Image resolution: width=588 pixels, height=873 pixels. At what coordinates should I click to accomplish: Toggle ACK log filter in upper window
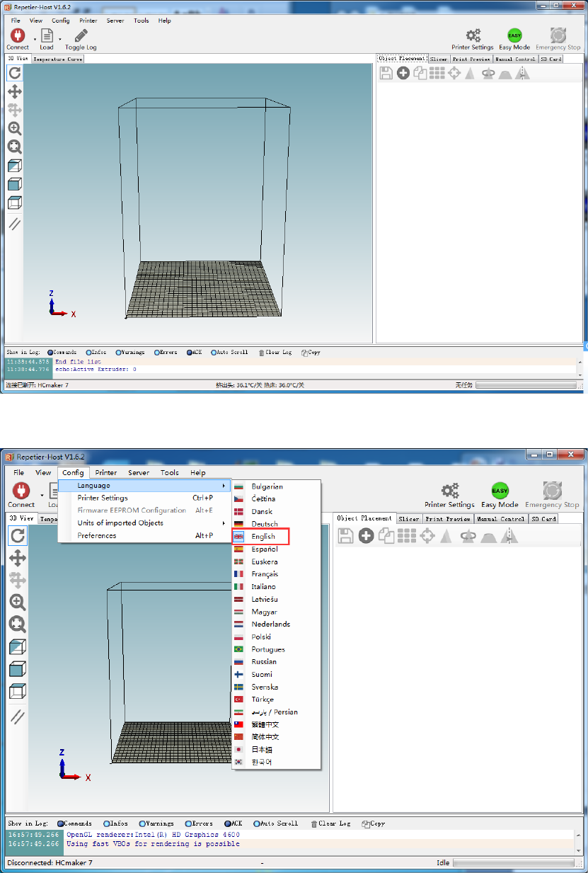pos(194,352)
